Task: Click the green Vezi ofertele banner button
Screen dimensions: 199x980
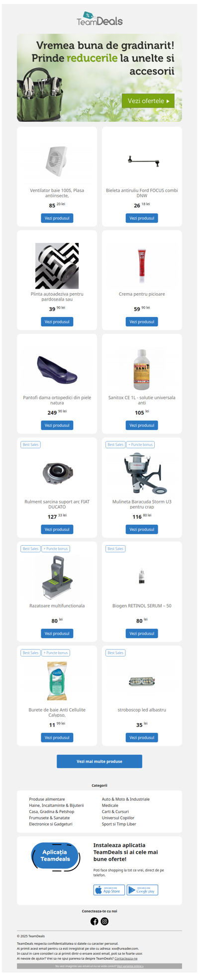Action: click(148, 101)
